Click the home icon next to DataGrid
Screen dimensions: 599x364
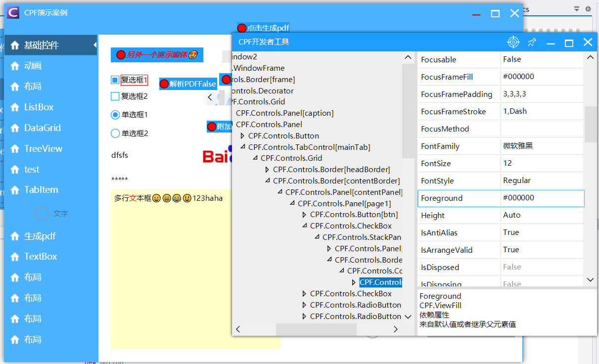pos(14,128)
